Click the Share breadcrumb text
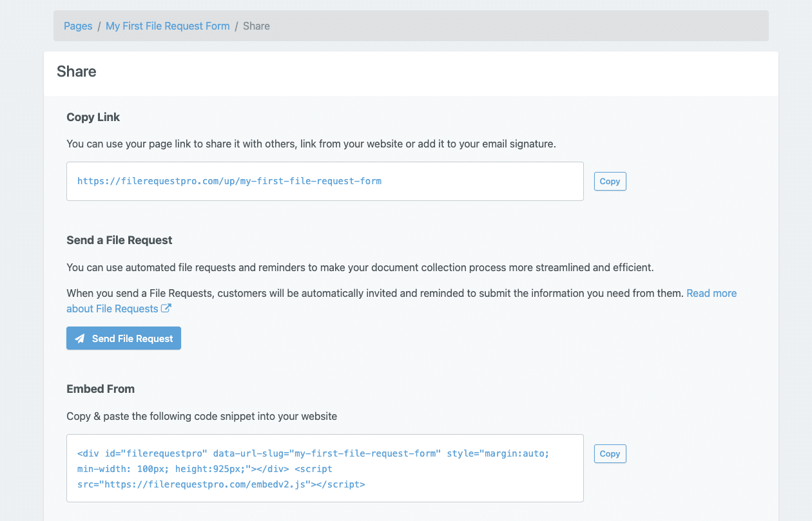The height and width of the screenshot is (521, 812). [x=256, y=26]
